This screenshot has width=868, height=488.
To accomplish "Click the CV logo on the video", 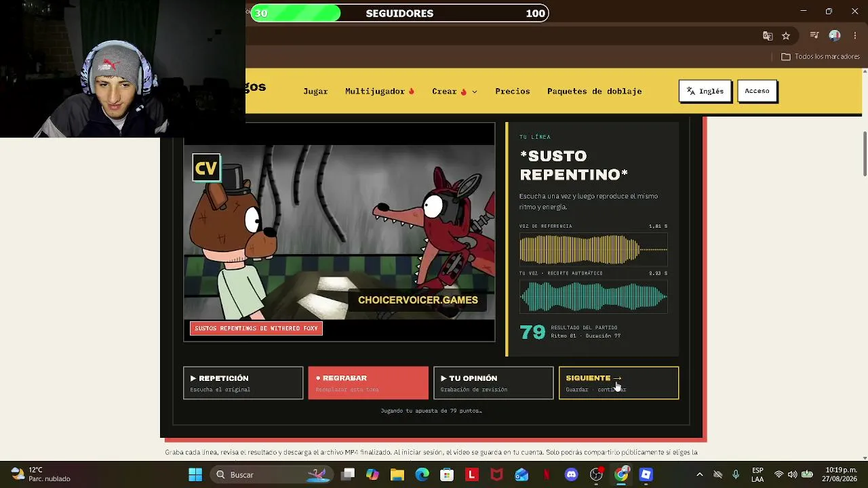I will point(206,168).
